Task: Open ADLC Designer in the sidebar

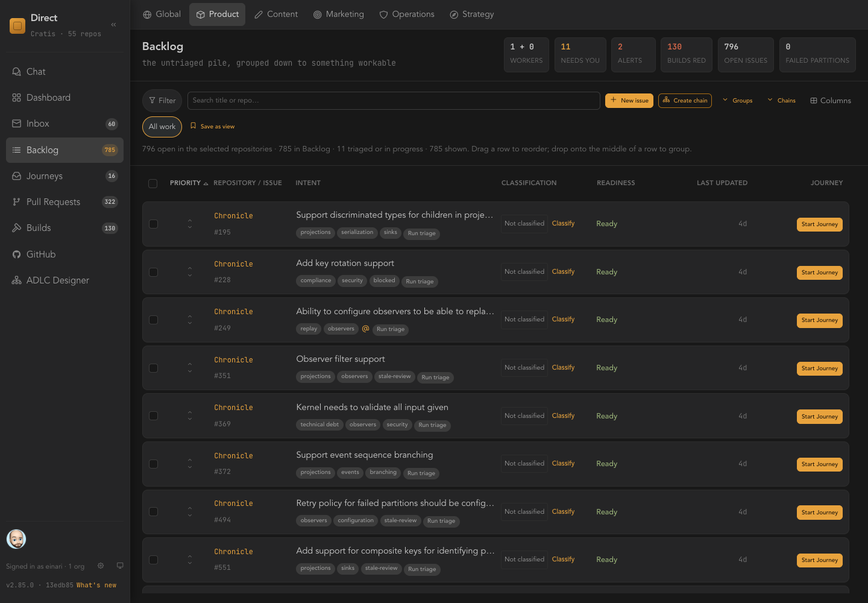Action: pyautogui.click(x=64, y=280)
